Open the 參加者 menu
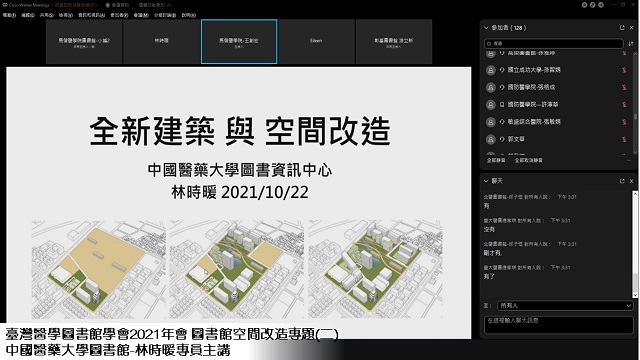Image resolution: width=640 pixels, height=360 pixels. click(119, 15)
